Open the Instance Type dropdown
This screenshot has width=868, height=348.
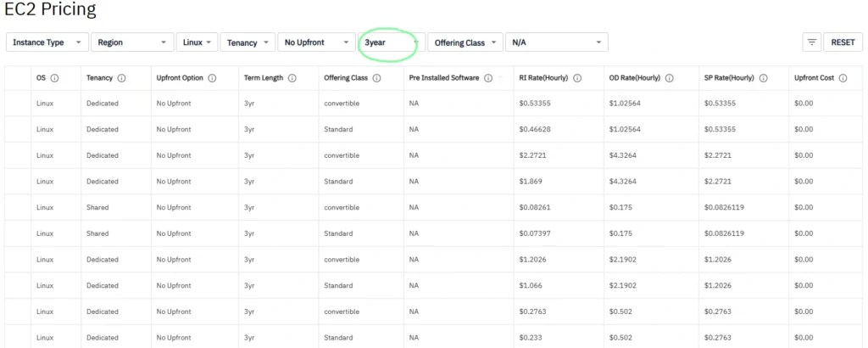pos(47,42)
